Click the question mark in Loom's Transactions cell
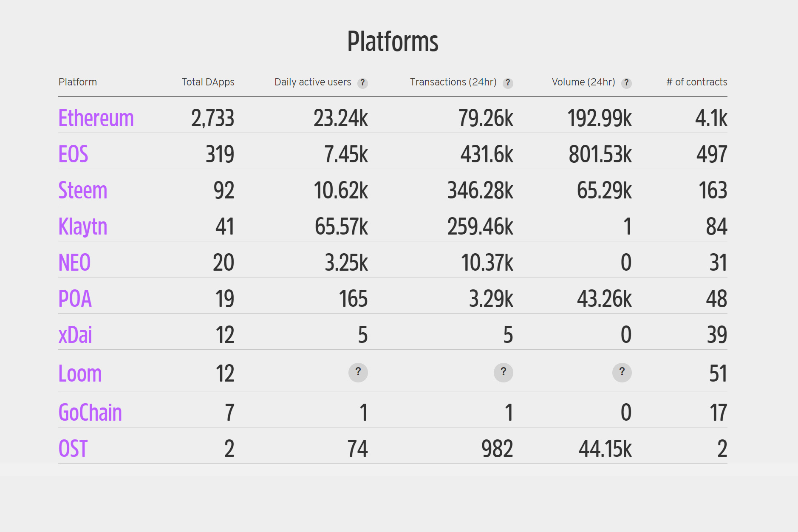This screenshot has width=798, height=532. pos(504,373)
